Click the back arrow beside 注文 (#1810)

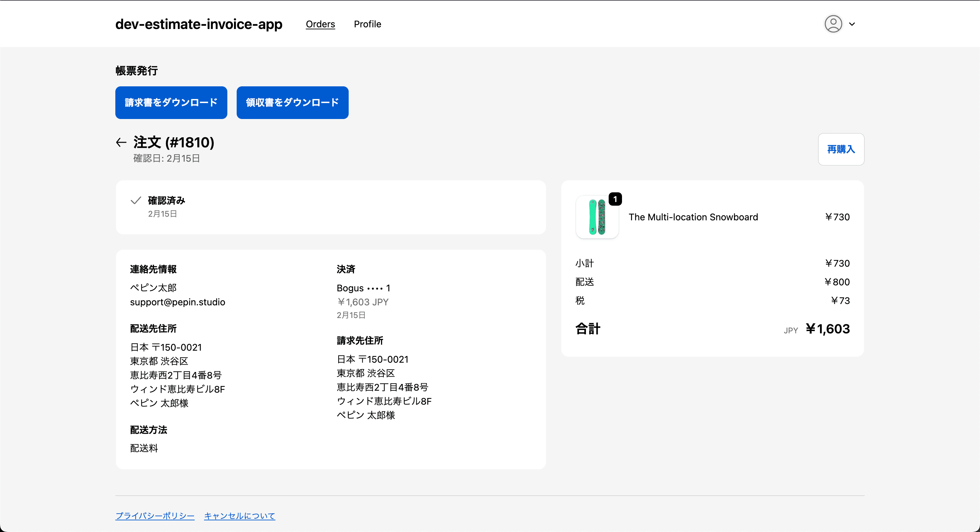[x=121, y=142]
